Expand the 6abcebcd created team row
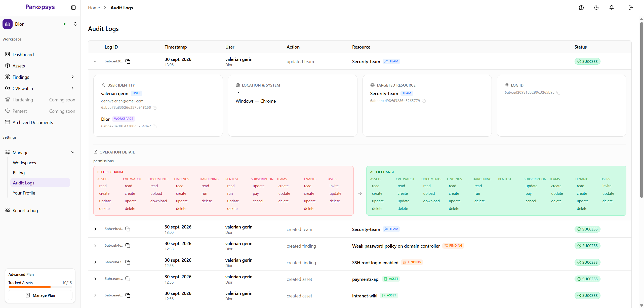The width and height of the screenshot is (644, 308). point(95,229)
